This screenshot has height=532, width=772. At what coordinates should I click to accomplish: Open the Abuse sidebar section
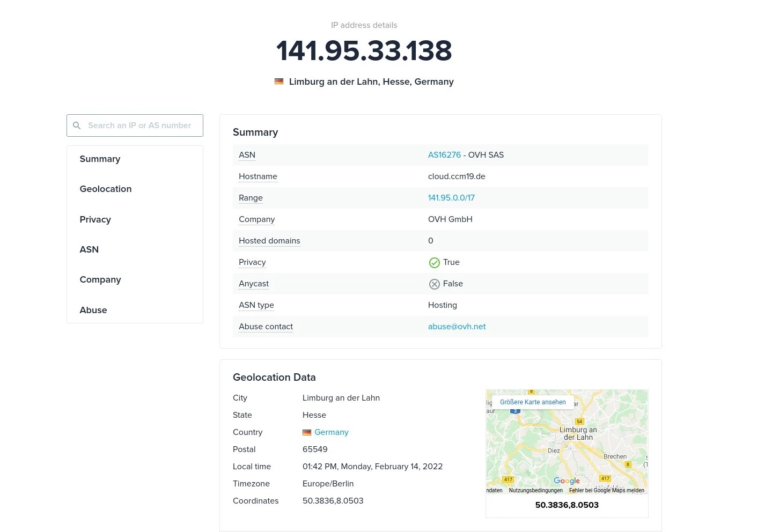point(93,310)
